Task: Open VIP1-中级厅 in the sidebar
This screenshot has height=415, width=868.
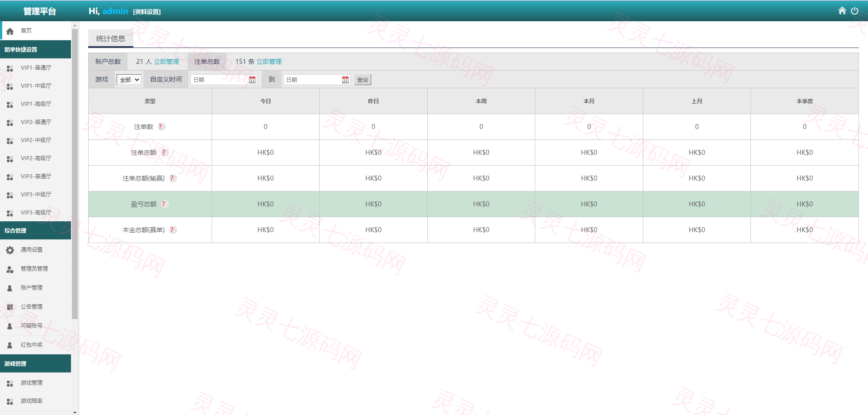Action: (x=36, y=86)
